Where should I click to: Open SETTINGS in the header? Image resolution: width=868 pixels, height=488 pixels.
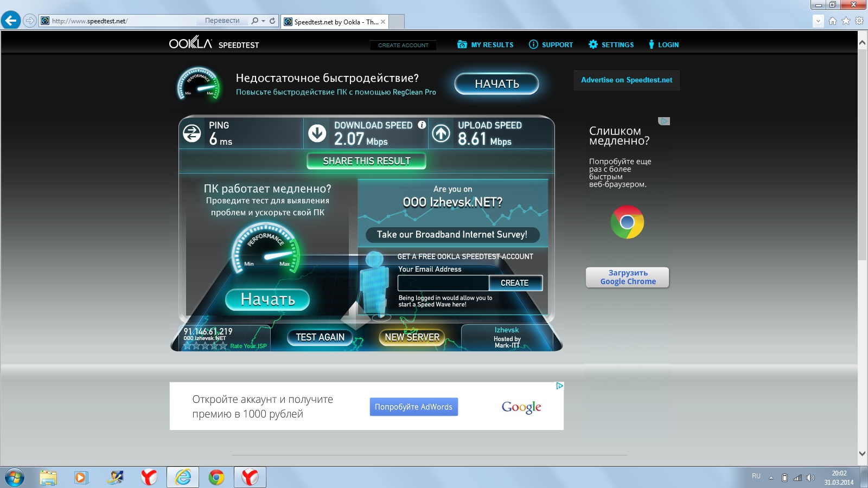point(611,44)
